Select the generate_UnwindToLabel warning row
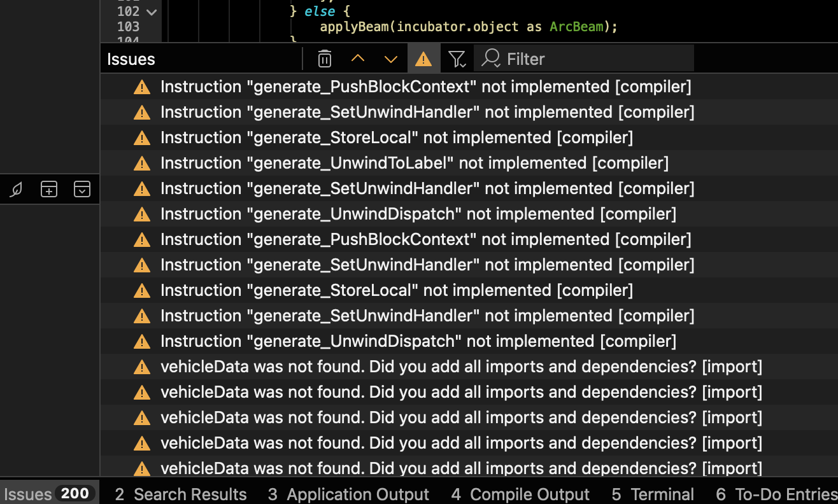 click(414, 163)
